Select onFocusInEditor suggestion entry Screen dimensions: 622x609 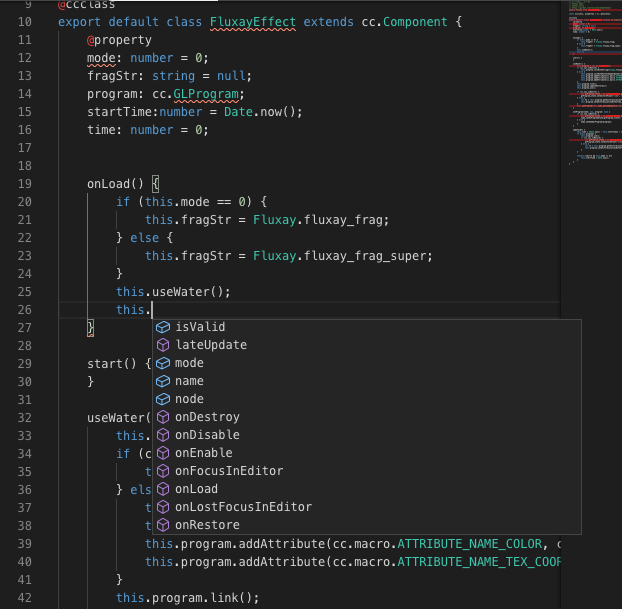pyautogui.click(x=367, y=471)
